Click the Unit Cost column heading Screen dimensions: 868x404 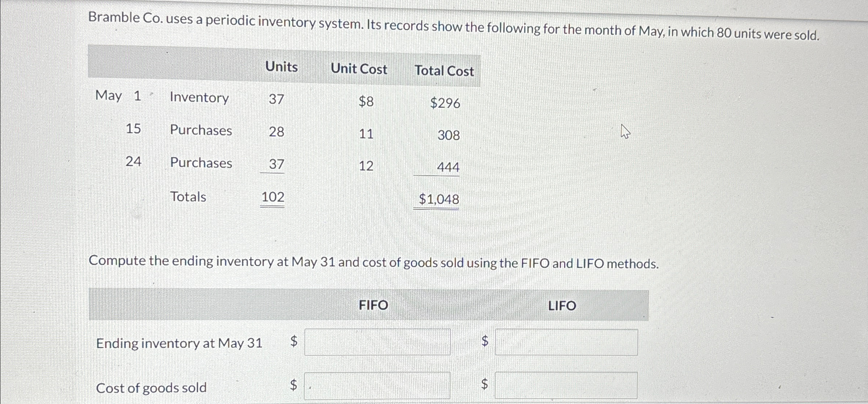[359, 69]
